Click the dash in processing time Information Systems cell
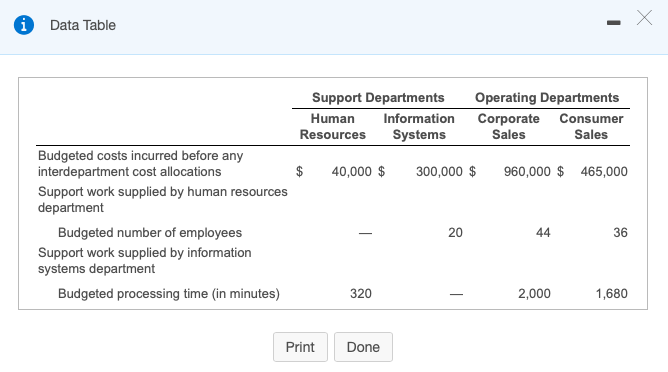Screen dimensions: 668x372 coord(456,294)
